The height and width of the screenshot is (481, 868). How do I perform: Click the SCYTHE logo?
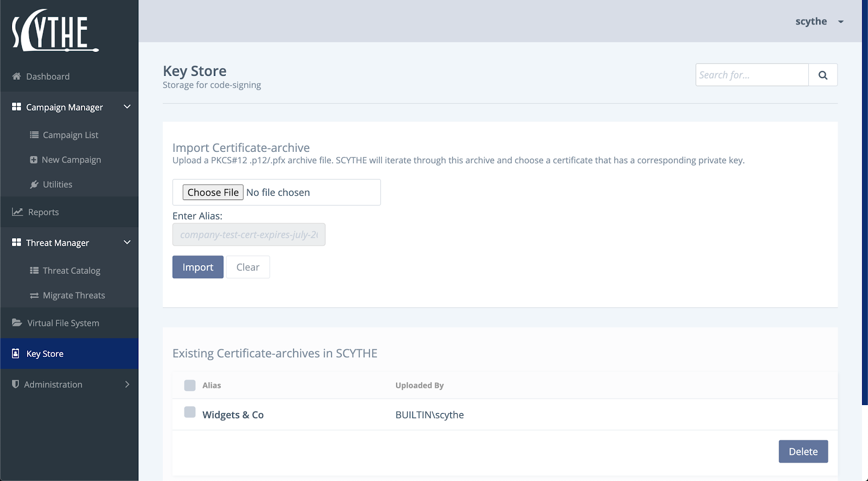point(55,30)
